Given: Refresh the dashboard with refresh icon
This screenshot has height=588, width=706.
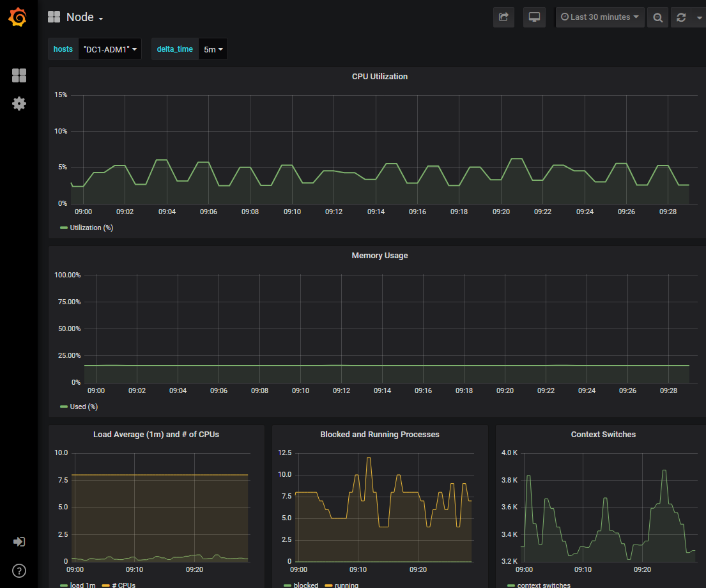Looking at the screenshot, I should point(680,17).
